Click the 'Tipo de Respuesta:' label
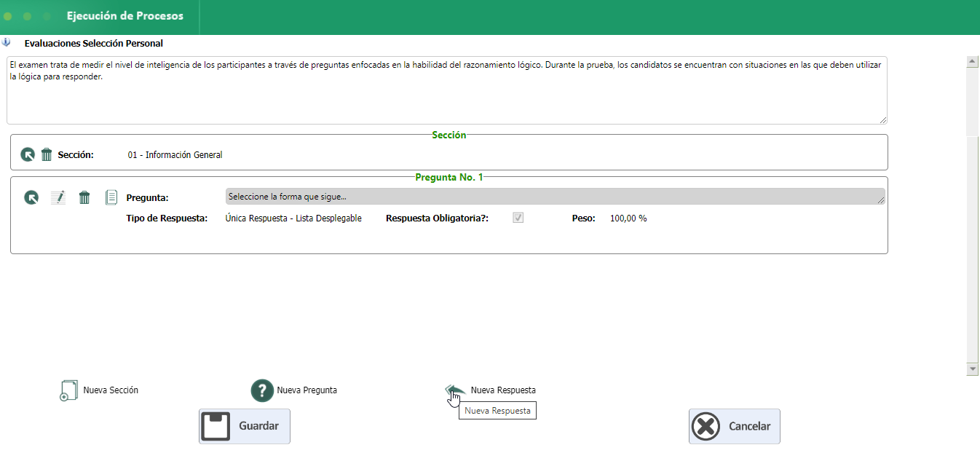 point(167,218)
